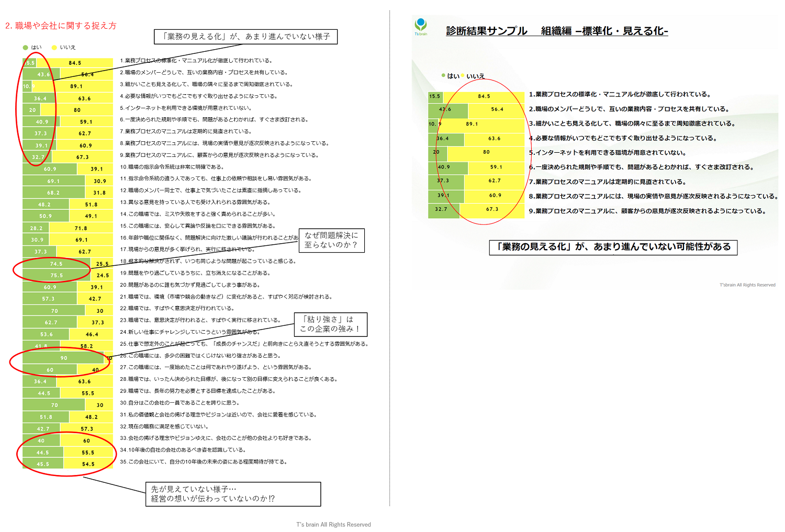This screenshot has height=532, width=785.
Task: Select question 28 別の目標に変えられる
Action: pyautogui.click(x=229, y=379)
